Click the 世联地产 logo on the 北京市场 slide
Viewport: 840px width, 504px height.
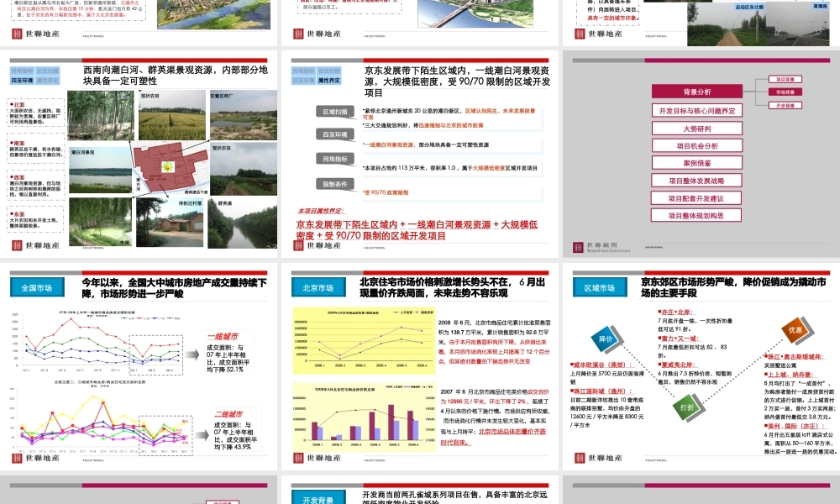pyautogui.click(x=317, y=458)
